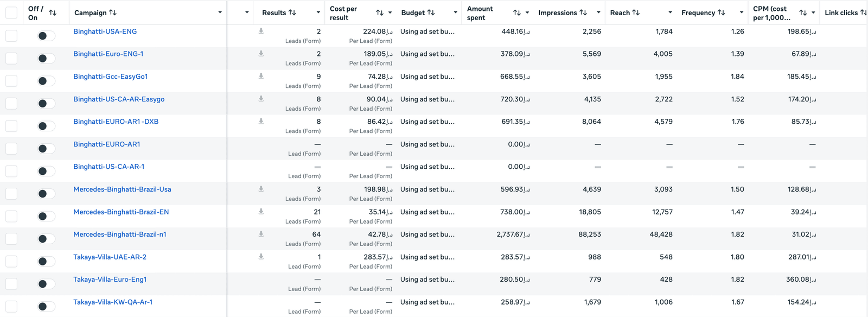This screenshot has height=317, width=868.
Task: Click the Reach column header label
Action: (x=620, y=12)
